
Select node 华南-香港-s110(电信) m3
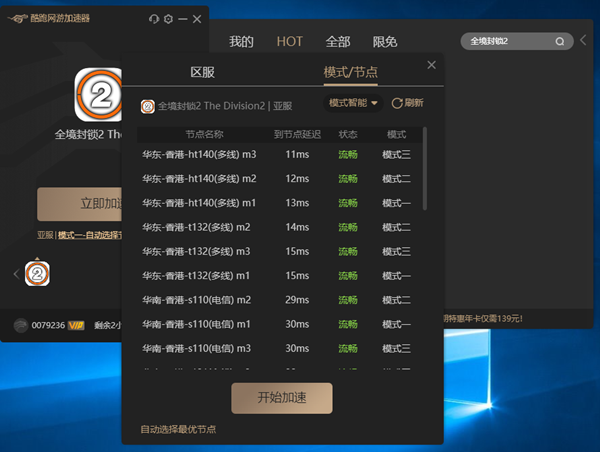pyautogui.click(x=279, y=348)
